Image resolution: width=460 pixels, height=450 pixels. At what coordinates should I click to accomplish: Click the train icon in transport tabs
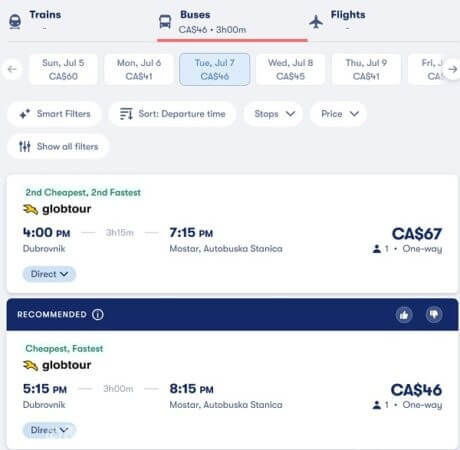(15, 21)
